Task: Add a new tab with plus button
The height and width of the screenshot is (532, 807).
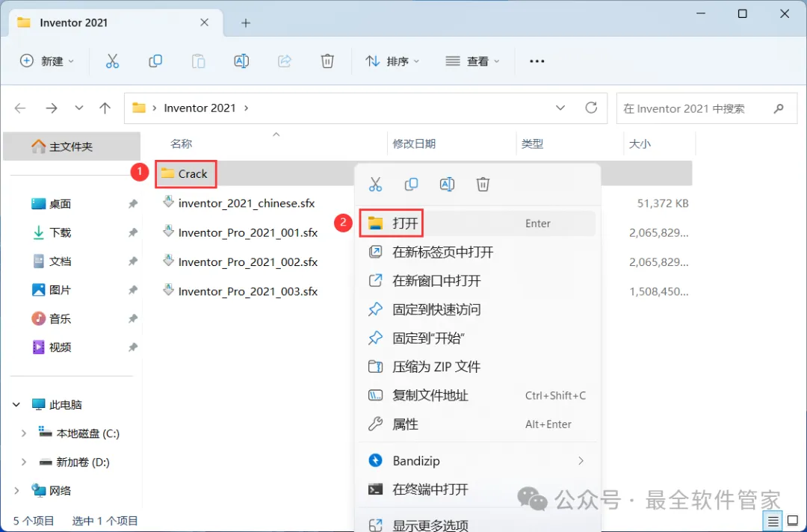Action: 246,23
